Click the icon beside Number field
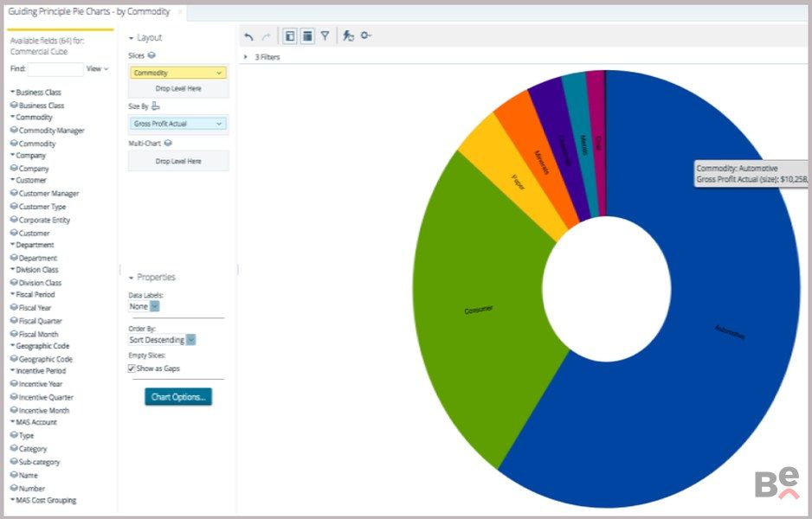Screen dimensions: 812x519 (x=14, y=488)
